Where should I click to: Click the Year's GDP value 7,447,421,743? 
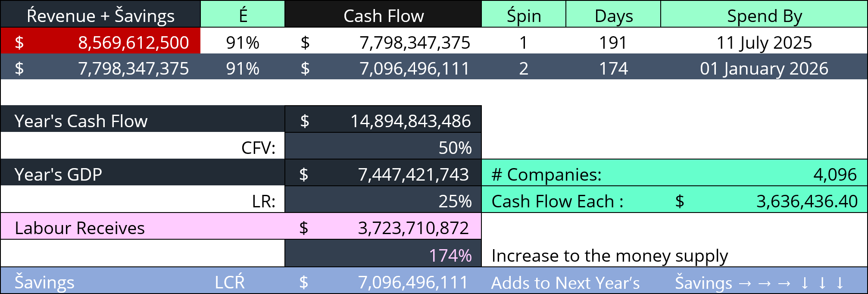coord(413,175)
